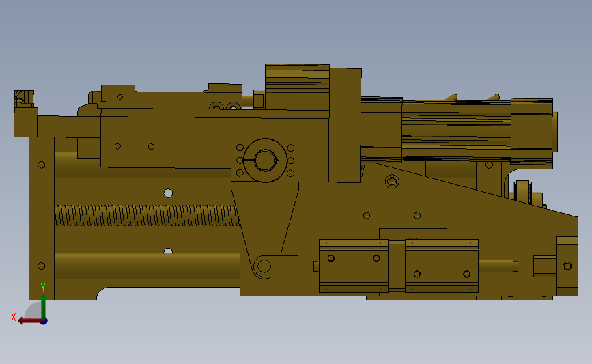The image size is (592, 364).
Task: Select the round shaft collar with the split clamp
Action: [x=265, y=160]
